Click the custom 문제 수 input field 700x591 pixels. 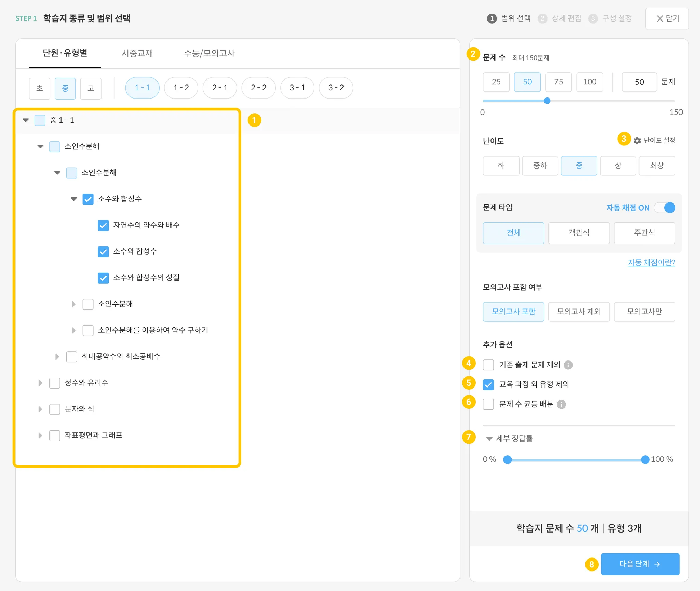[x=639, y=82]
